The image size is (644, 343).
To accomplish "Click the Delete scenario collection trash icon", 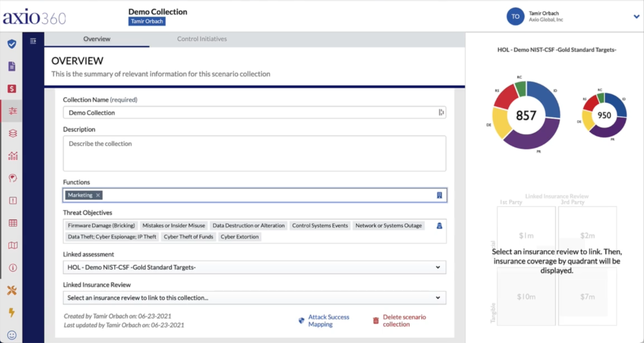I will point(376,320).
